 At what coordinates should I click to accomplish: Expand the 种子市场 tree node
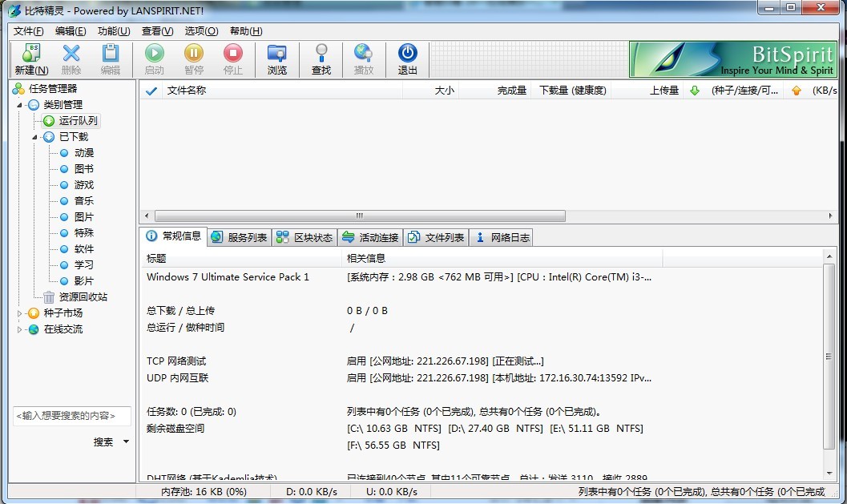(x=20, y=313)
